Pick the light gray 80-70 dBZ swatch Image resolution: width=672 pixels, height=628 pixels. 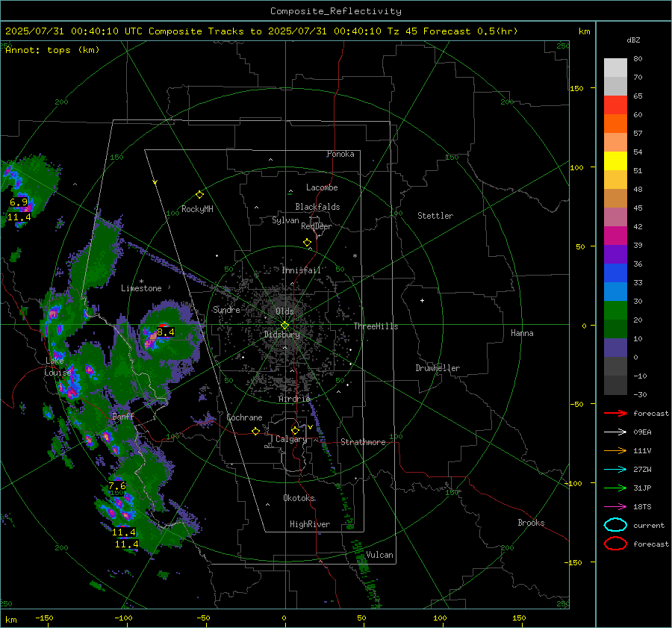pyautogui.click(x=615, y=68)
